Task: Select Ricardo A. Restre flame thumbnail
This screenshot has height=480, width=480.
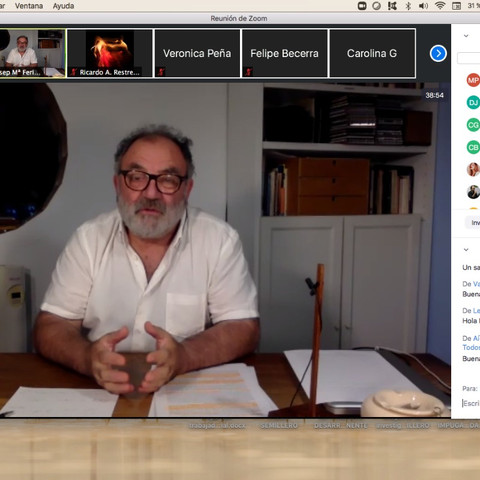Action: 110,53
